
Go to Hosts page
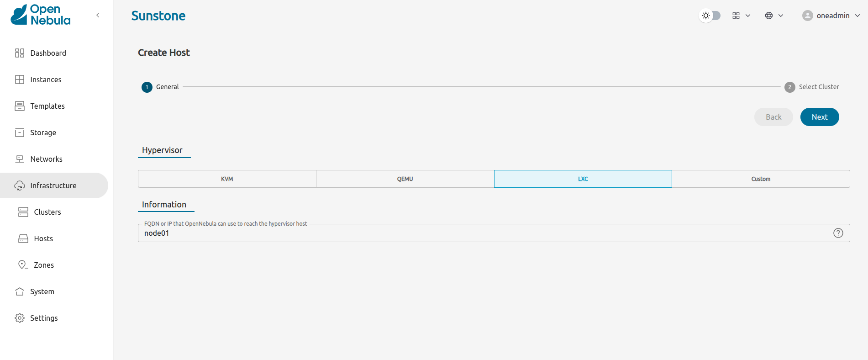pos(54,238)
